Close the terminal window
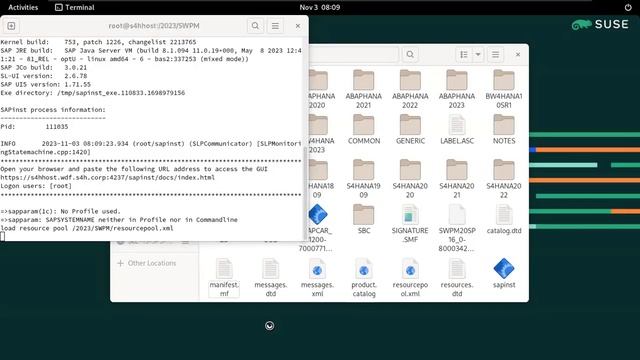Image resolution: width=640 pixels, height=360 pixels. pyautogui.click(x=298, y=26)
